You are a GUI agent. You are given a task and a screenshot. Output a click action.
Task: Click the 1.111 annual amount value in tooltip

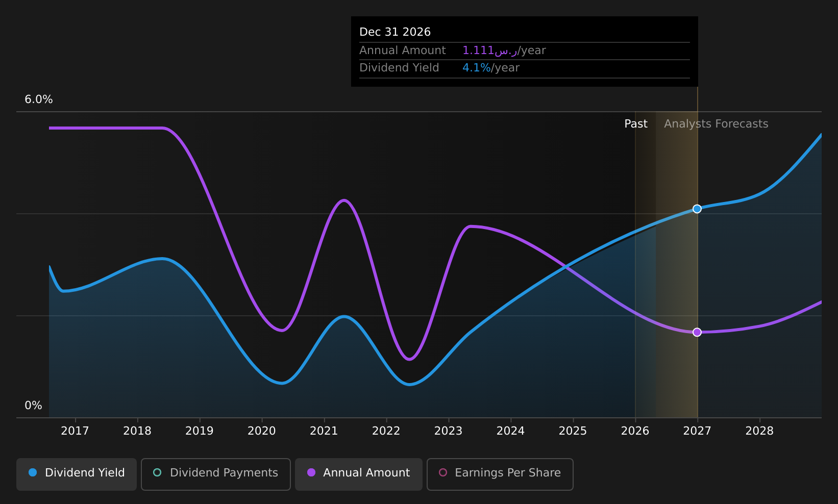click(490, 51)
